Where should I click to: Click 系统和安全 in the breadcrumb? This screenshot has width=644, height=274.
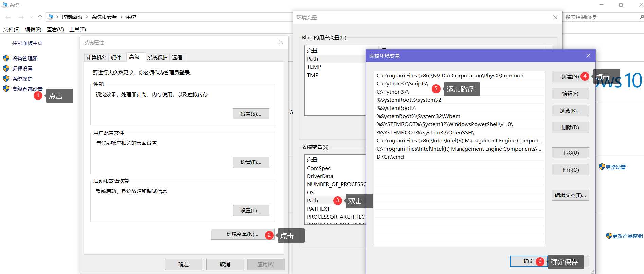tap(104, 17)
